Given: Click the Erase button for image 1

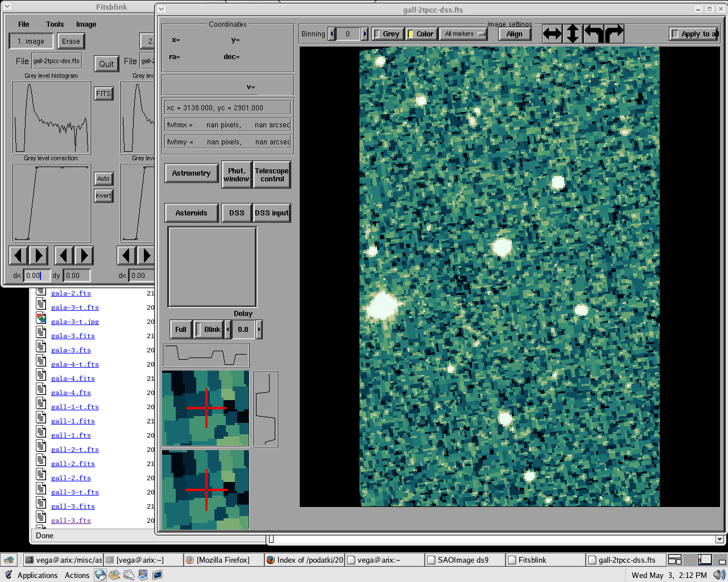Looking at the screenshot, I should (71, 41).
